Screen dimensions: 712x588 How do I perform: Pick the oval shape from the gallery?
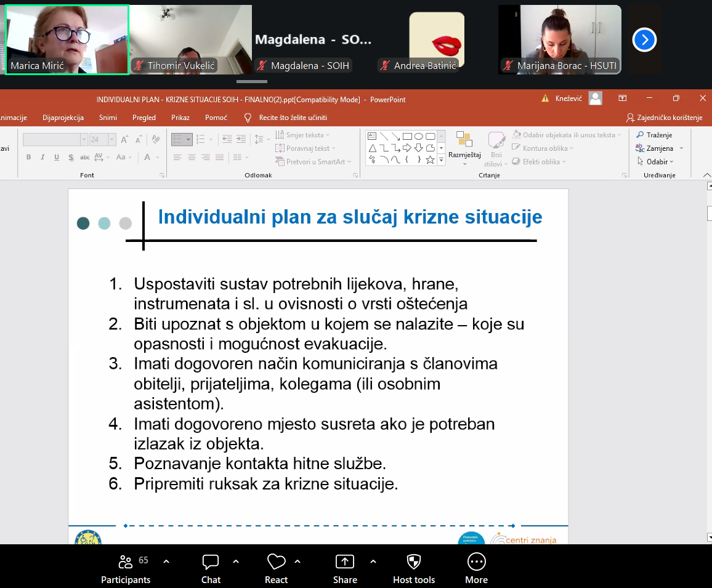point(419,137)
